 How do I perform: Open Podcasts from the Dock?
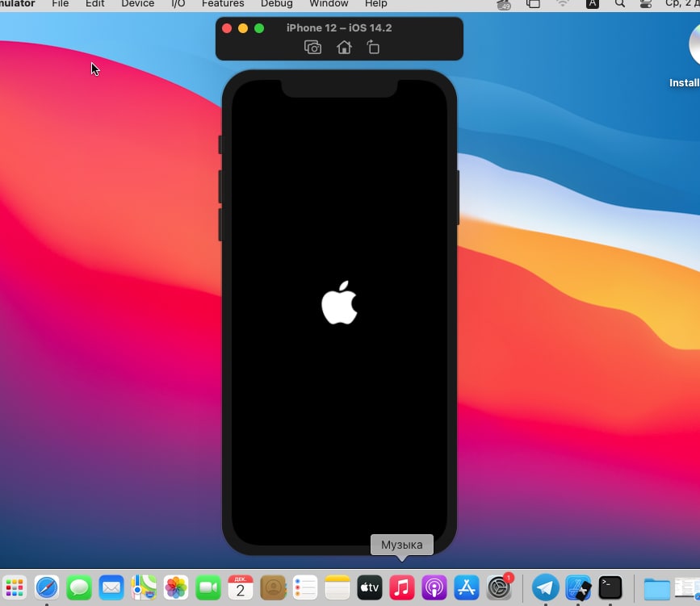(x=434, y=587)
